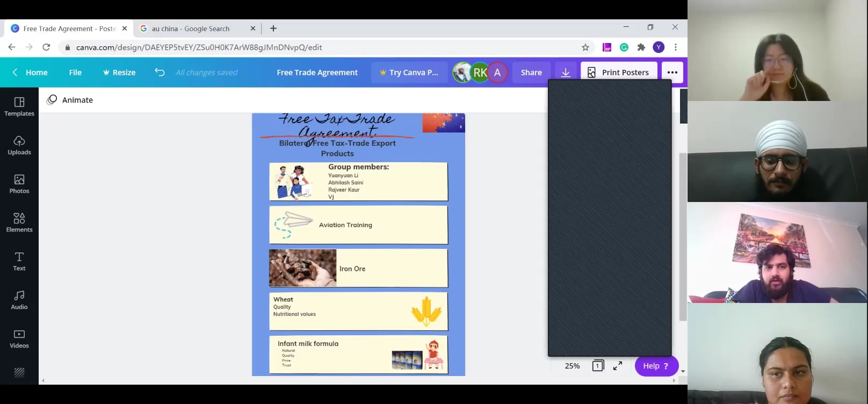The width and height of the screenshot is (868, 404).
Task: Open the Resize option
Action: coord(119,73)
